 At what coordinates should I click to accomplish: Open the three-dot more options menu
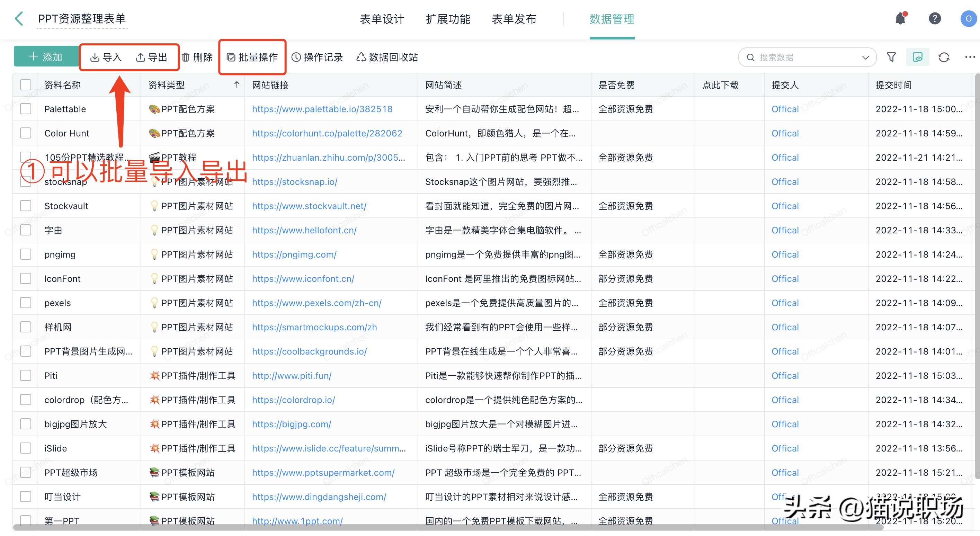pos(970,57)
